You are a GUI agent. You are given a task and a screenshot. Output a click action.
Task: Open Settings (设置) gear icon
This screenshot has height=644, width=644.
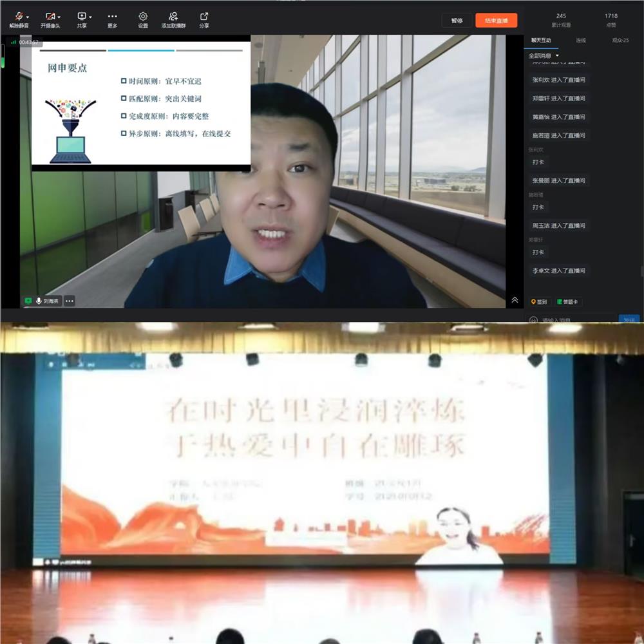tap(143, 17)
